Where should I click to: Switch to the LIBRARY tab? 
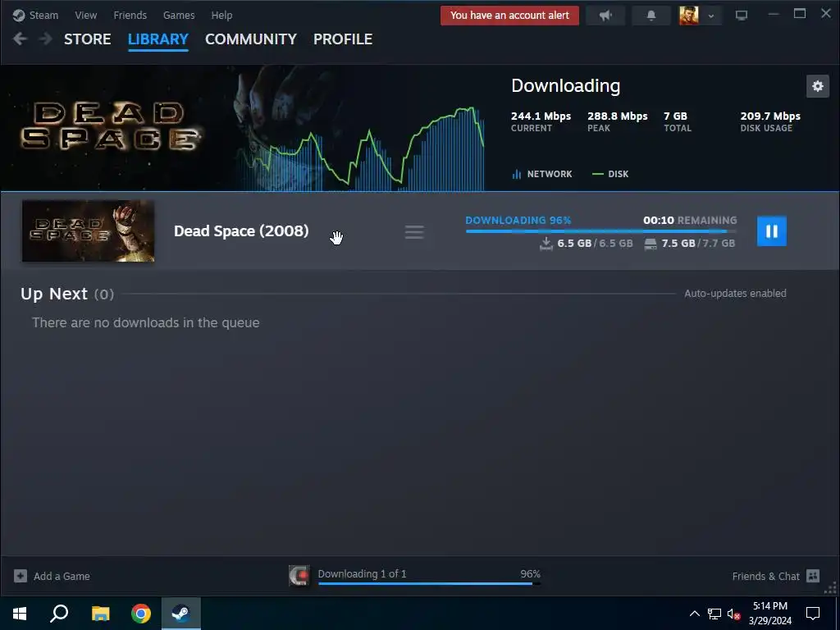tap(158, 39)
